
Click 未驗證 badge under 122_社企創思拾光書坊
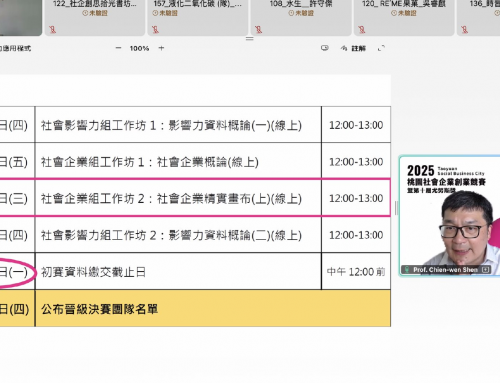[95, 13]
